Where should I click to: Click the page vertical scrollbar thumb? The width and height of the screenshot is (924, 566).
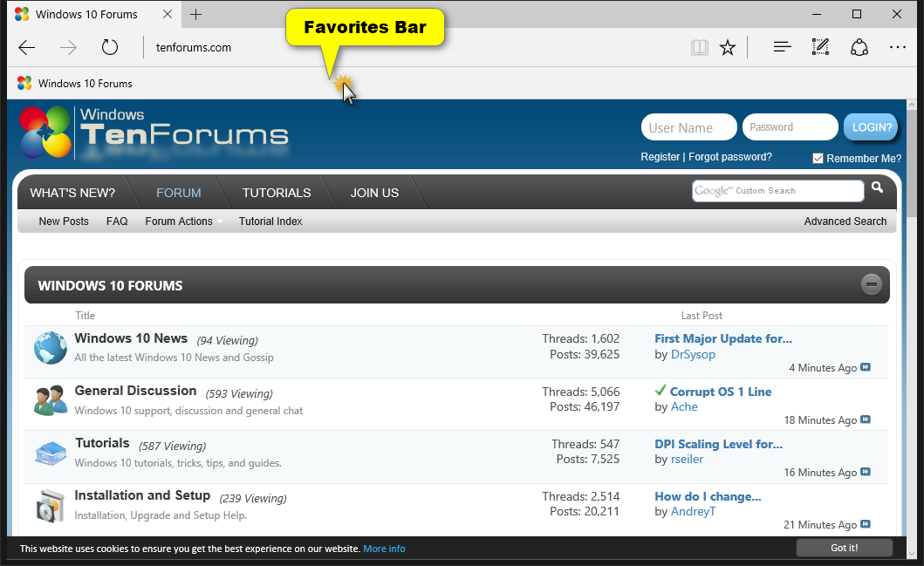click(912, 165)
